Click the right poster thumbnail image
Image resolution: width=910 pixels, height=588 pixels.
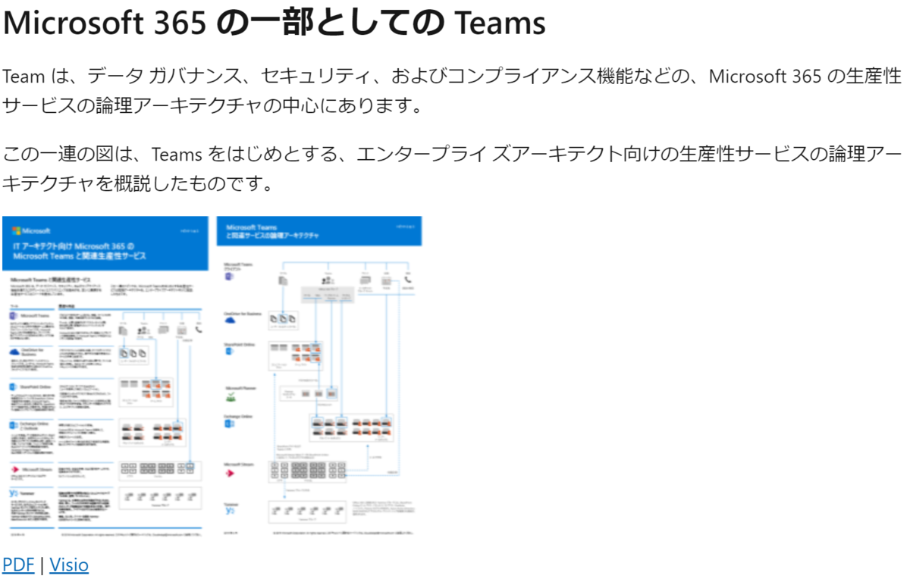pos(318,379)
